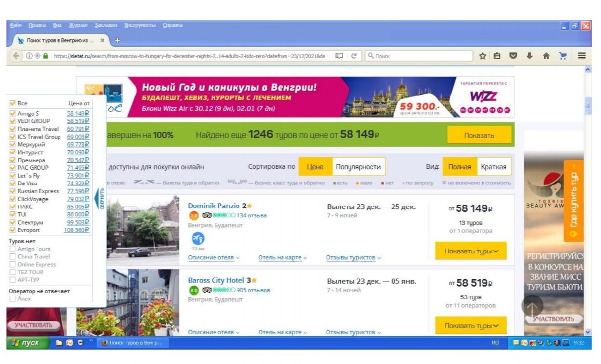Screen dimensions: 601x364
Task: Click the bookmark star icon in toolbar
Action: pos(483,56)
